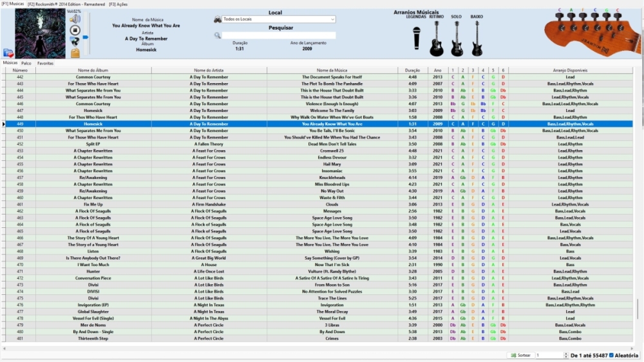Screen dimensions: 644x362
Task: Select Miss Bloodred Lips row
Action: (x=319, y=184)
